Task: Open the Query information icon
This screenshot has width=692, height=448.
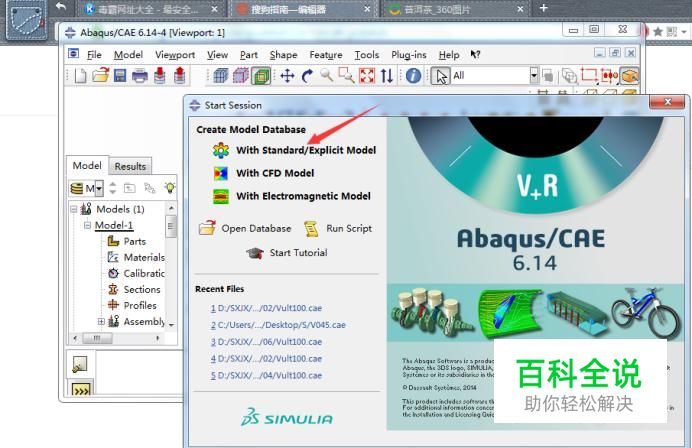Action: [x=413, y=76]
